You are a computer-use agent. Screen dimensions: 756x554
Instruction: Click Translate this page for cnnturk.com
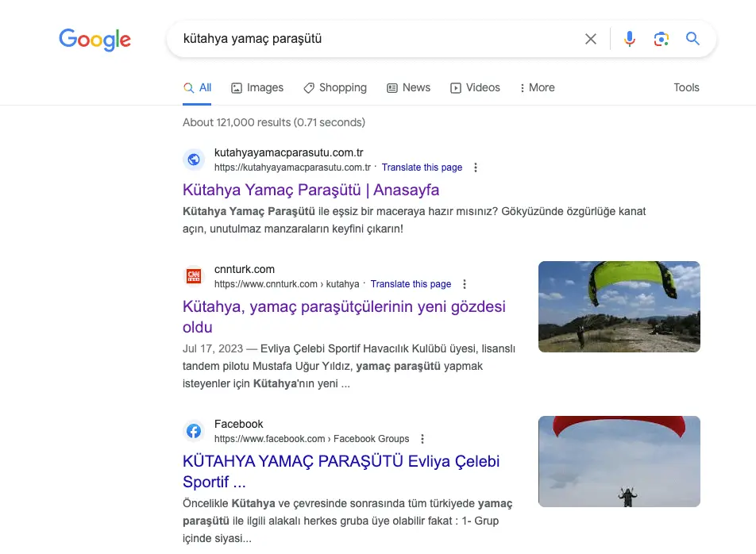[411, 283]
